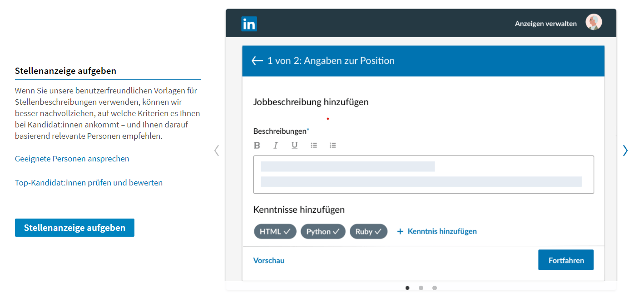Screen dimensions: 644x302
Task: Apply underline formatting in the editor
Action: pos(294,145)
